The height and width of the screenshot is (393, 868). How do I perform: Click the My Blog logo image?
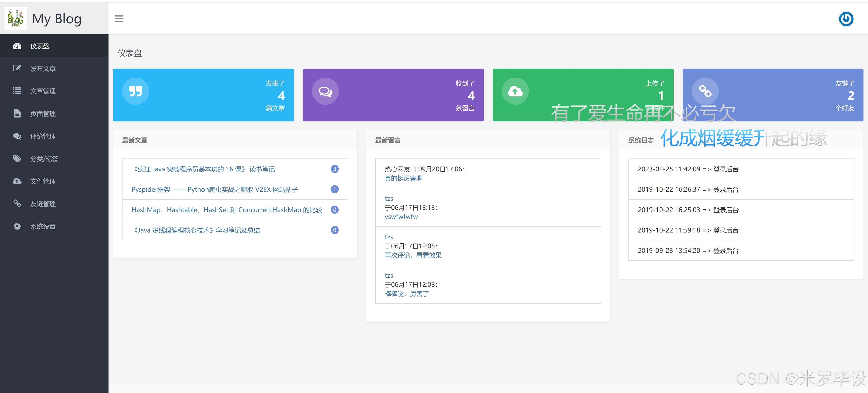coord(16,19)
